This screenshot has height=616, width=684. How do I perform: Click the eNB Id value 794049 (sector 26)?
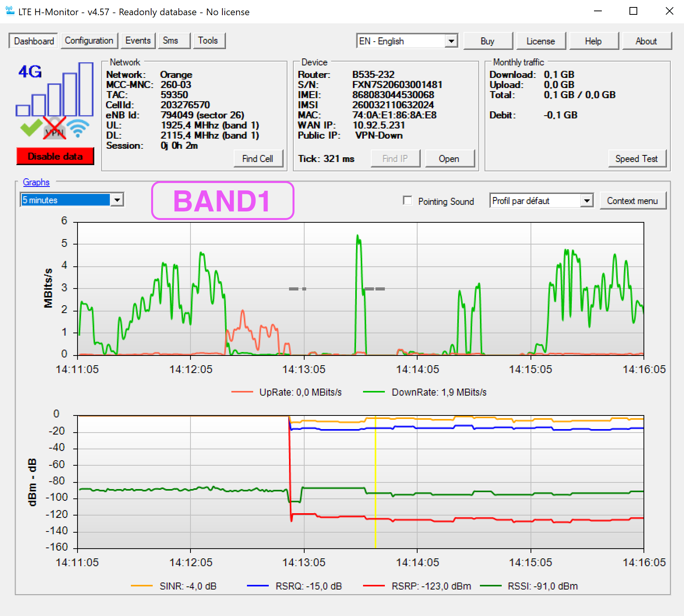pyautogui.click(x=203, y=115)
